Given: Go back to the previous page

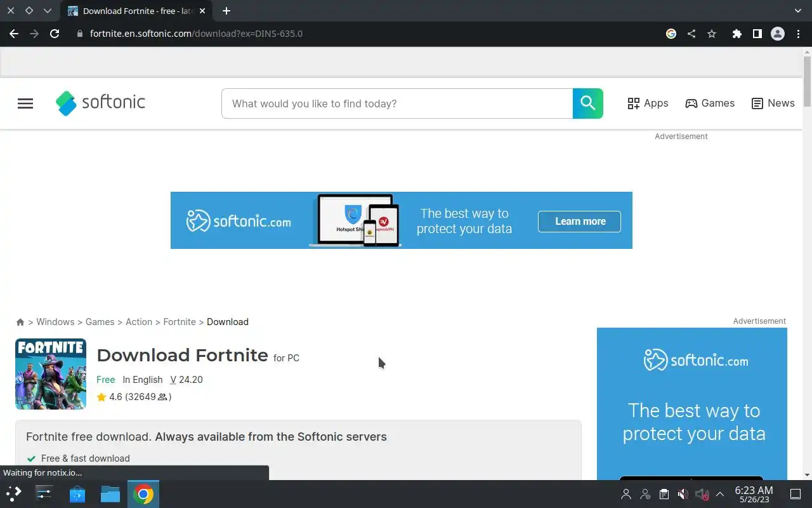Looking at the screenshot, I should (x=14, y=34).
